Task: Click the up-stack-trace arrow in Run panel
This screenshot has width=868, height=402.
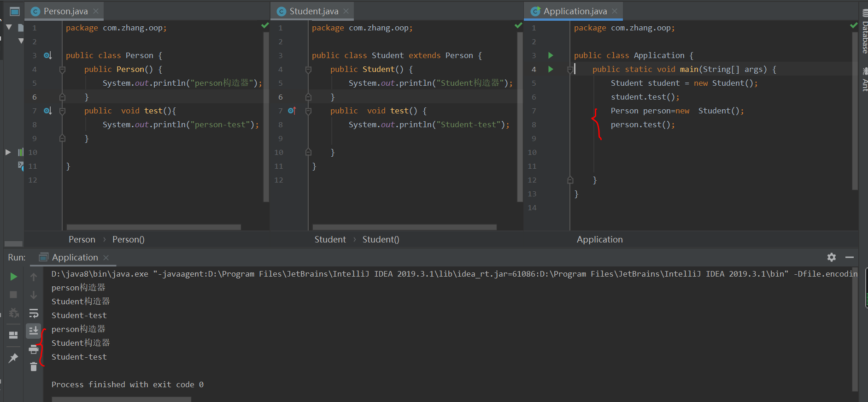Action: coord(34,277)
